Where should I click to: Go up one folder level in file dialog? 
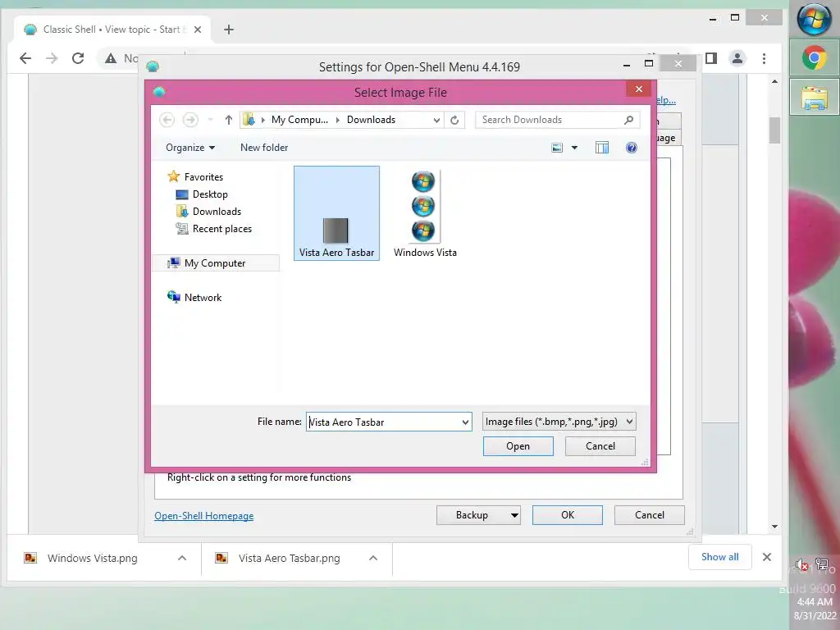coord(229,120)
